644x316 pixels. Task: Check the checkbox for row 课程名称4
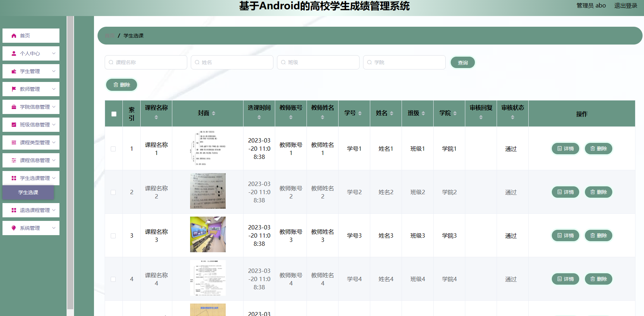[x=113, y=279]
